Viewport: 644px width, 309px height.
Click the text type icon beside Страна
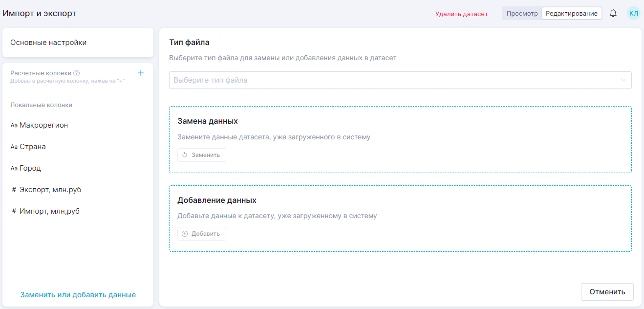(x=14, y=147)
